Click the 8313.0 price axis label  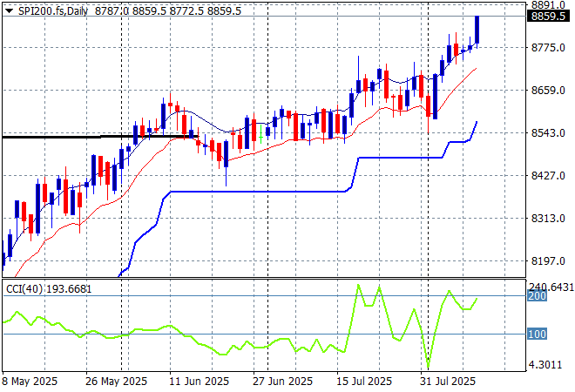(549, 219)
